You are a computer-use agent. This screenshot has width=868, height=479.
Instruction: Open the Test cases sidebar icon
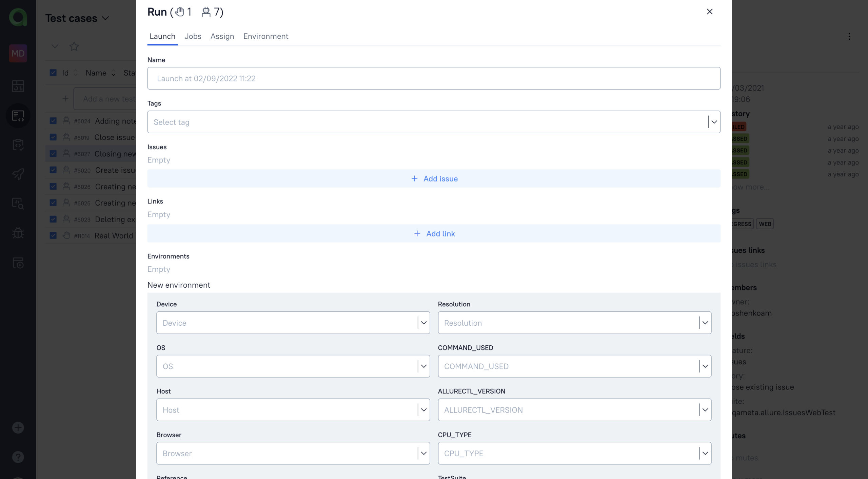coord(18,116)
